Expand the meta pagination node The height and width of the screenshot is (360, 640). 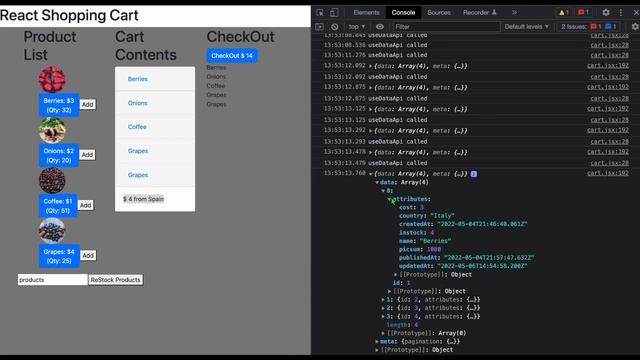[377, 342]
